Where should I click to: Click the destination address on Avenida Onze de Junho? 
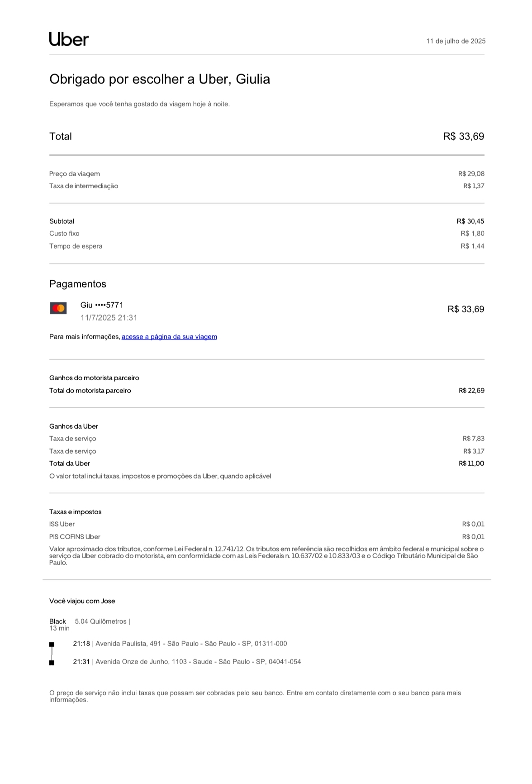[198, 662]
